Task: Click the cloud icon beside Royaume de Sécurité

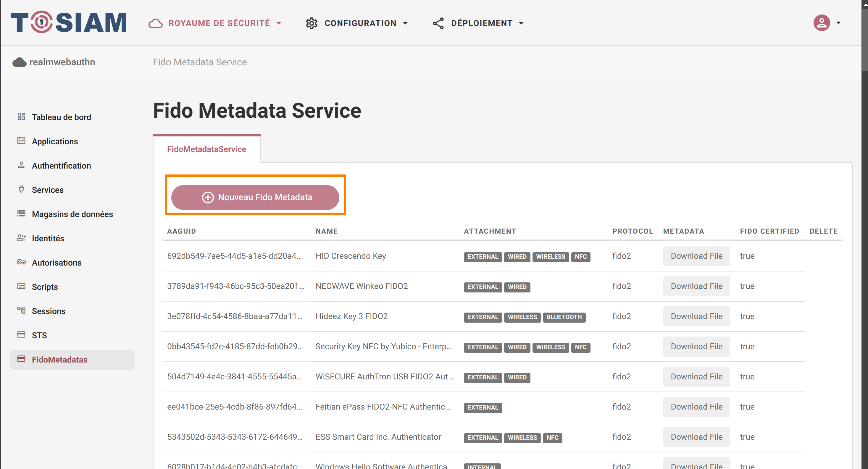Action: coord(156,23)
